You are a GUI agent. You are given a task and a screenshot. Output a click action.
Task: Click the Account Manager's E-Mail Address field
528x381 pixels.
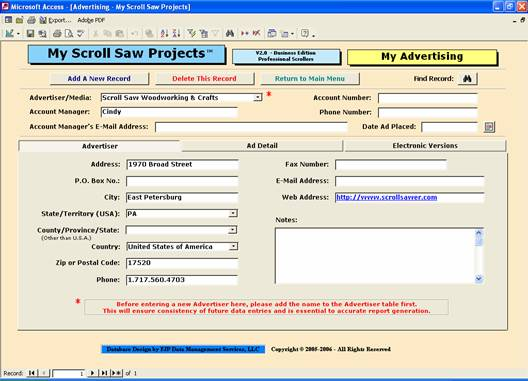251,127
